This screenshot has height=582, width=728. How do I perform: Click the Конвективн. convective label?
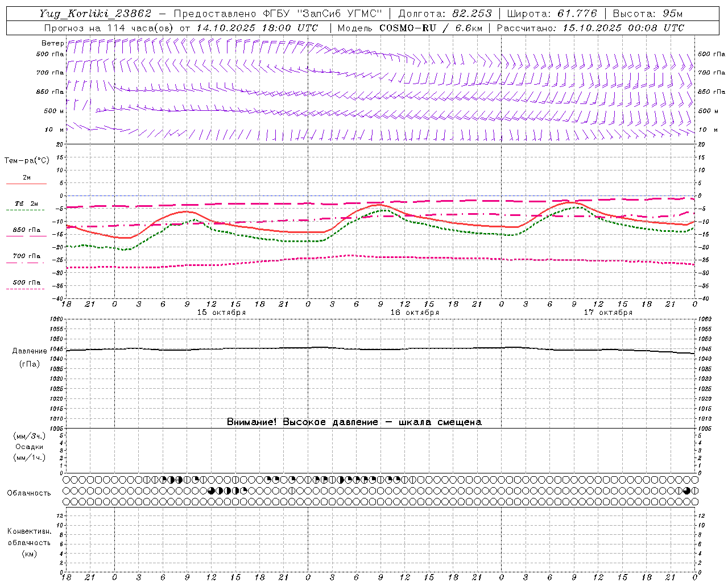29,531
